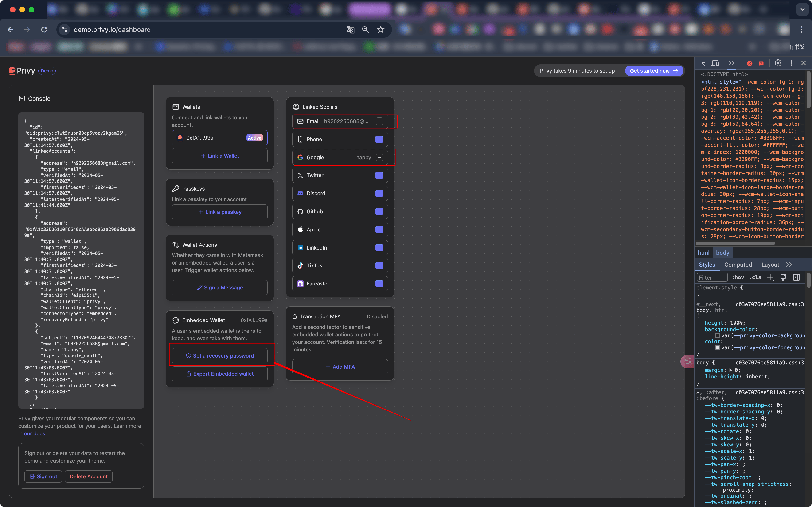Link Github using its purple button
Viewport: 812px width, 507px height.
pos(379,212)
